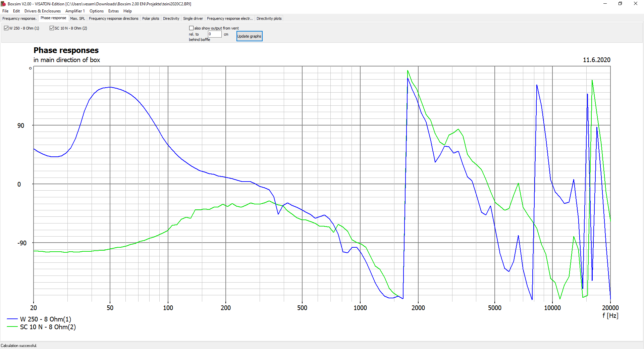Click the Update graphs button

coord(249,36)
